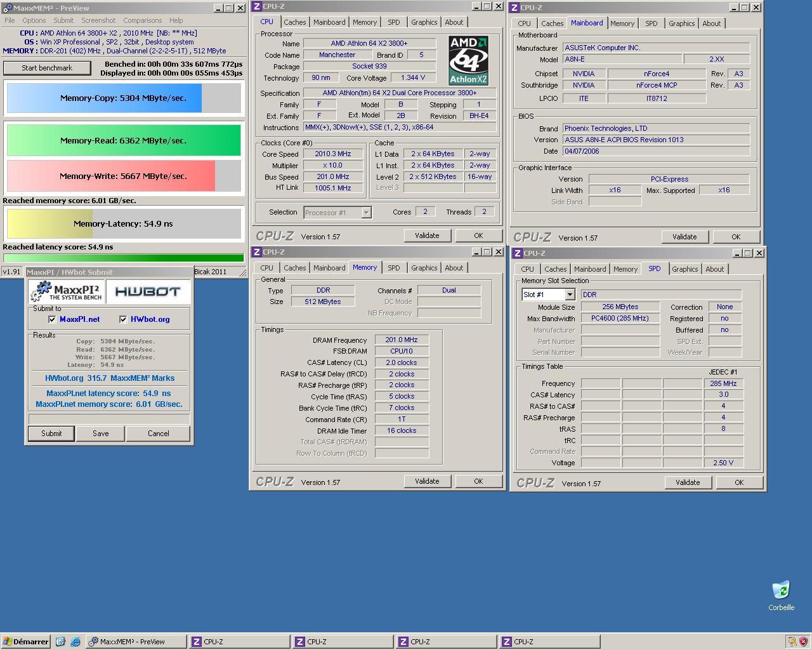The width and height of the screenshot is (812, 650).
Task: Click the Core Voltage value 1.344 V
Action: 412,77
